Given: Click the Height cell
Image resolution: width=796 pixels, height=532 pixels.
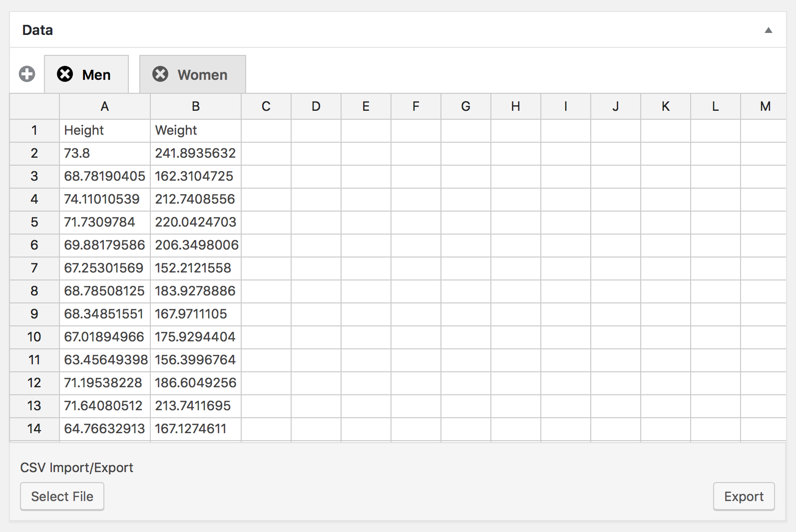Looking at the screenshot, I should pyautogui.click(x=105, y=131).
